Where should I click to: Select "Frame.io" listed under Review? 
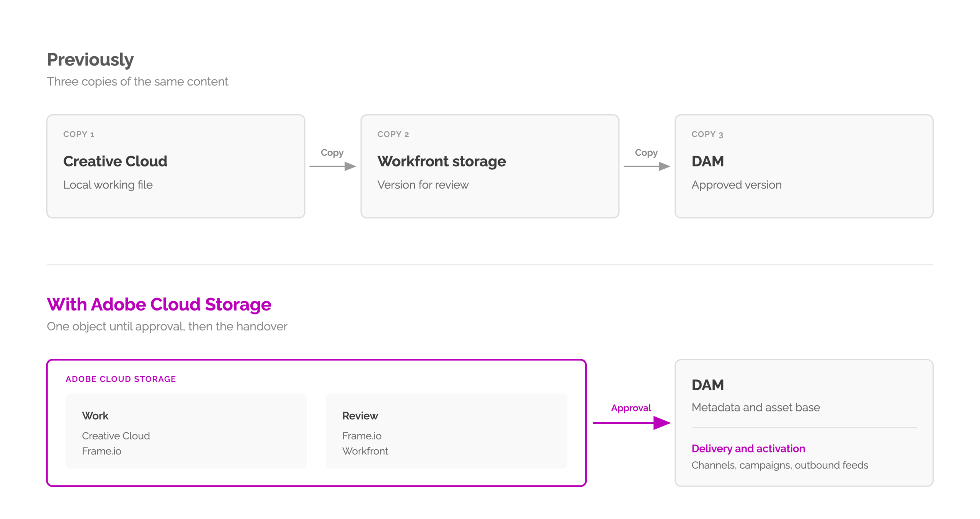pos(362,436)
